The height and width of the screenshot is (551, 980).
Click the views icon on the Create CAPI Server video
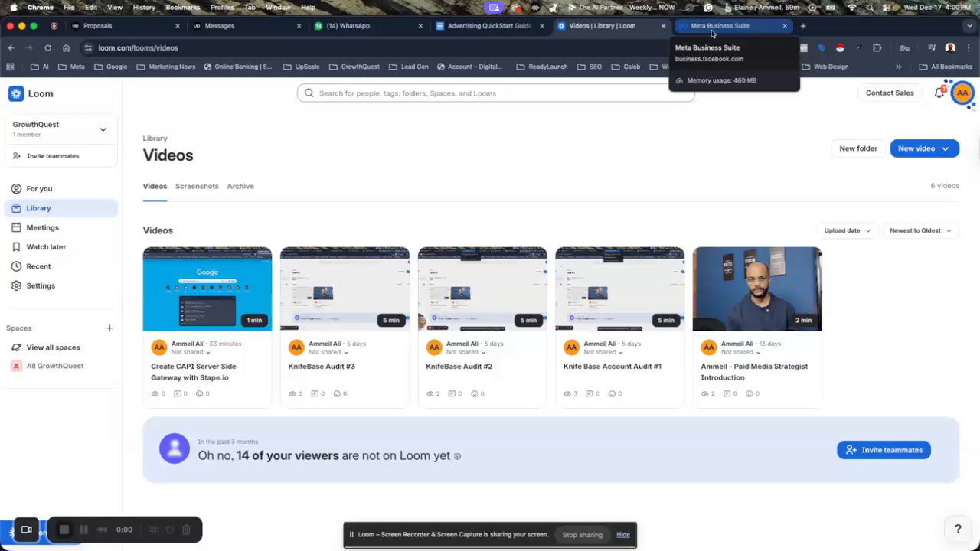[155, 394]
